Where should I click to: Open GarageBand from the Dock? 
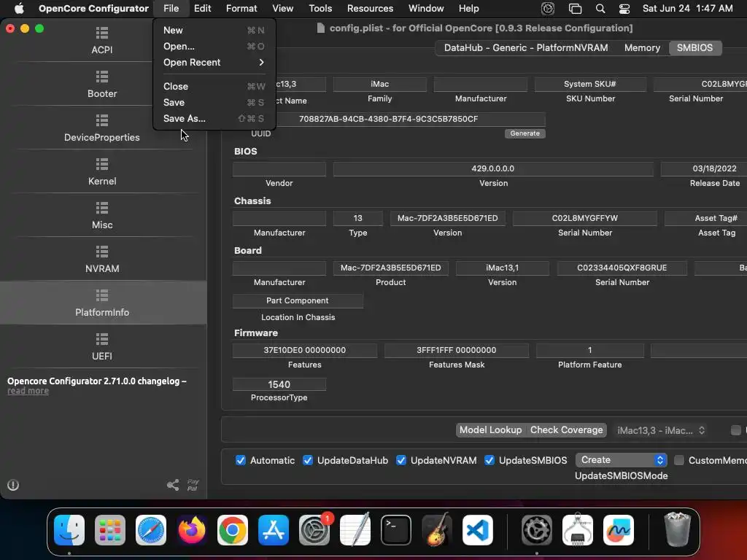[x=437, y=530]
